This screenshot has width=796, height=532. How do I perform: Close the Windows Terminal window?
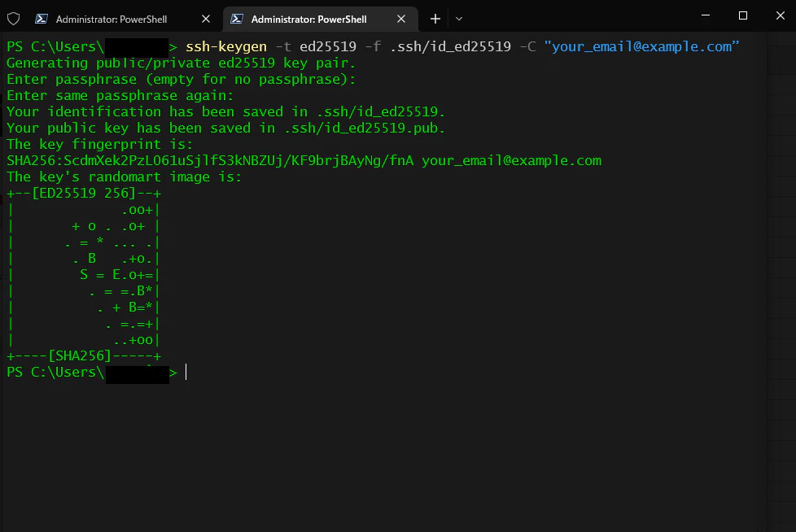pyautogui.click(x=781, y=15)
